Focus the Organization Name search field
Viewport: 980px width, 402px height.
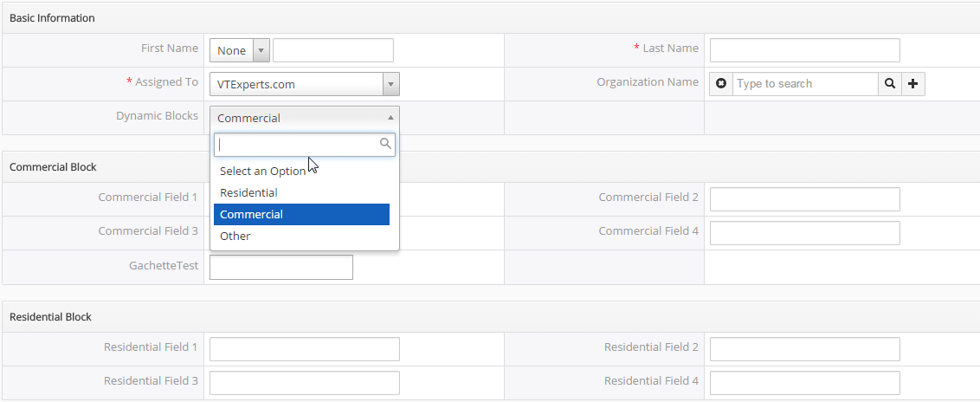(x=806, y=84)
